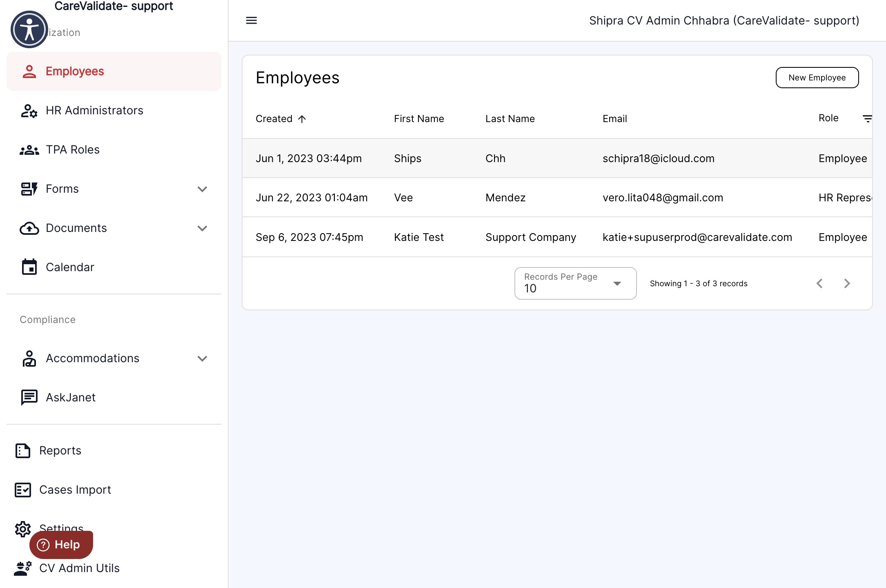Viewport: 886px width, 588px height.
Task: Click the Cases Import checklist icon
Action: click(x=23, y=490)
